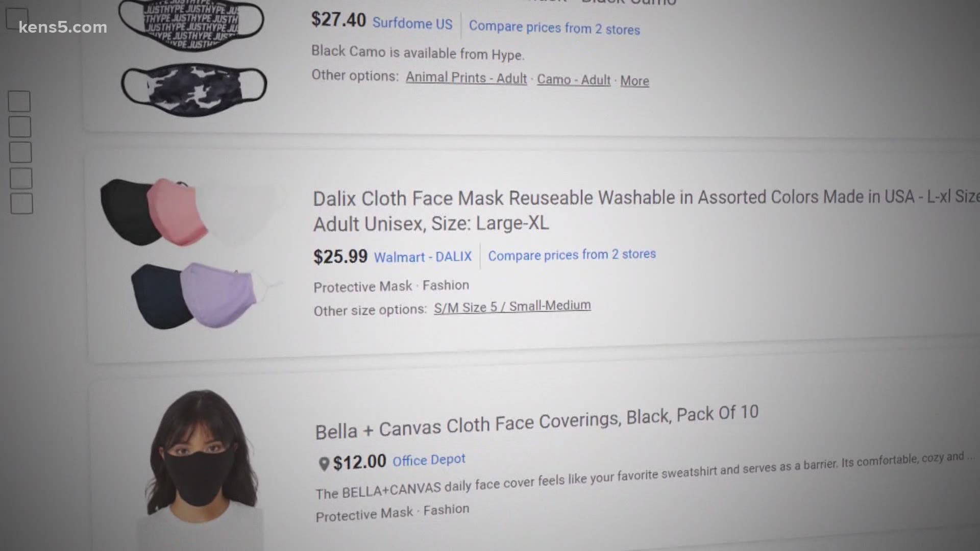The image size is (980, 551).
Task: Tick the third checkbox in the left filter stack
Action: click(20, 152)
